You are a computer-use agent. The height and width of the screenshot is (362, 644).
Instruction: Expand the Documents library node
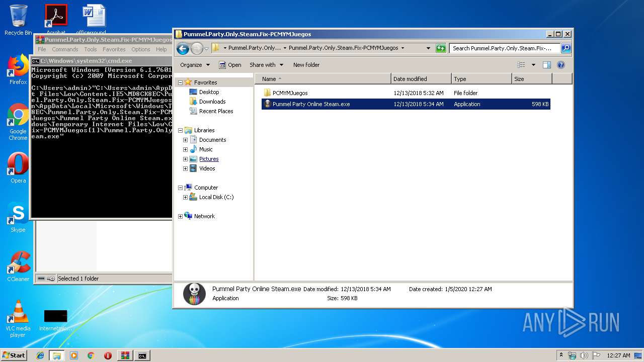point(185,140)
